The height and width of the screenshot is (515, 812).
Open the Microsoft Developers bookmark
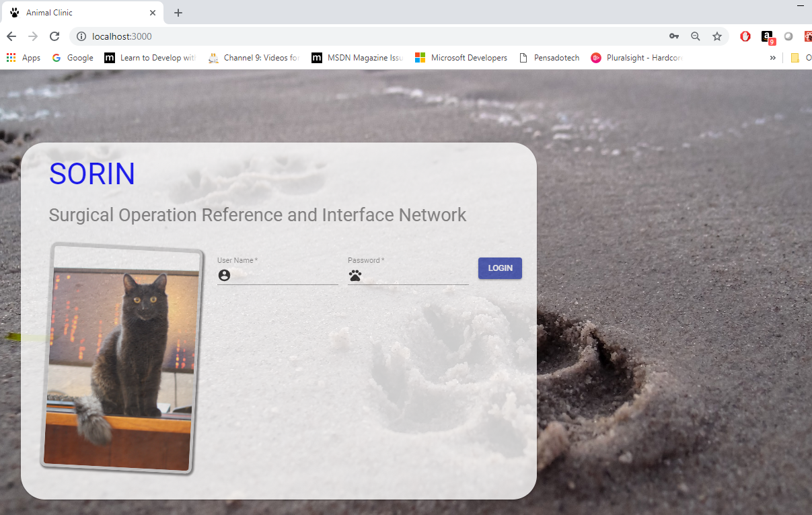point(462,58)
